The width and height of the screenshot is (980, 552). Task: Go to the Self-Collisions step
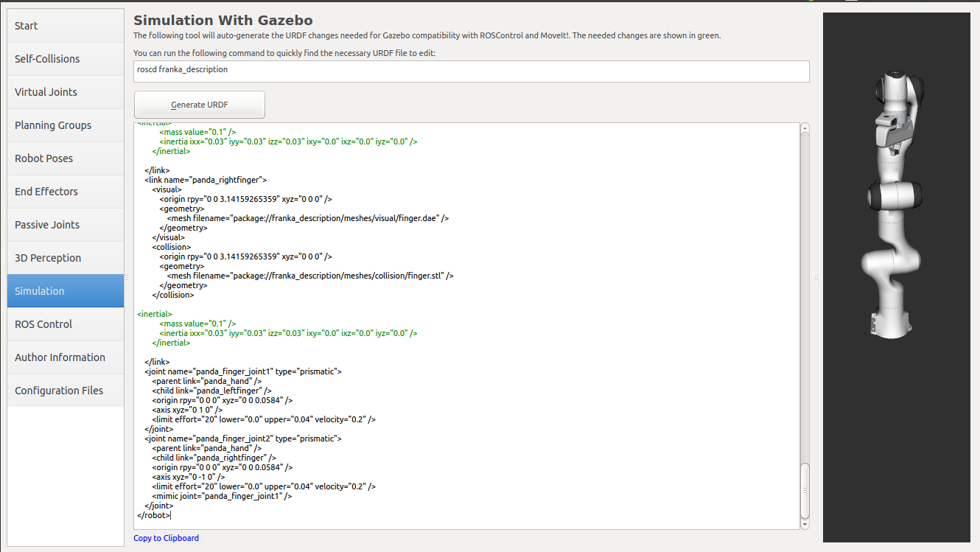pyautogui.click(x=66, y=59)
